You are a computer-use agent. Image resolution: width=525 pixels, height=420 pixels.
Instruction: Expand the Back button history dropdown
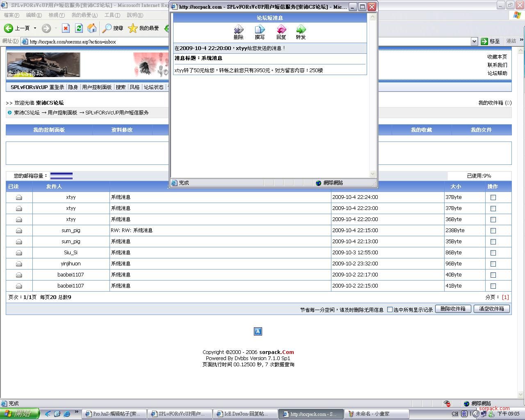35,28
